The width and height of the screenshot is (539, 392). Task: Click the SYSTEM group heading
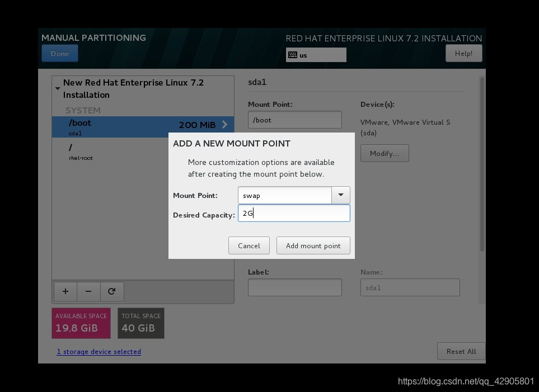pyautogui.click(x=83, y=110)
